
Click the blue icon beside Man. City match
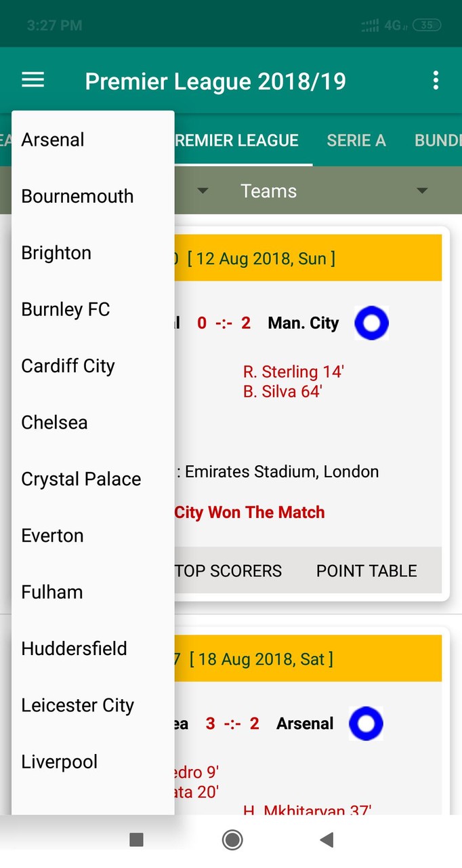[371, 323]
